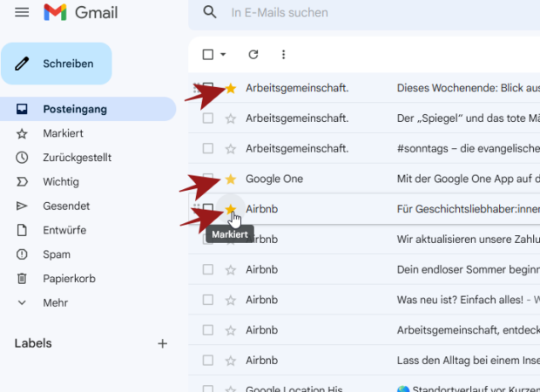Unstar the 'Für Geschichtsliebhaber' Airbnb email
This screenshot has width=540, height=392.
(231, 209)
